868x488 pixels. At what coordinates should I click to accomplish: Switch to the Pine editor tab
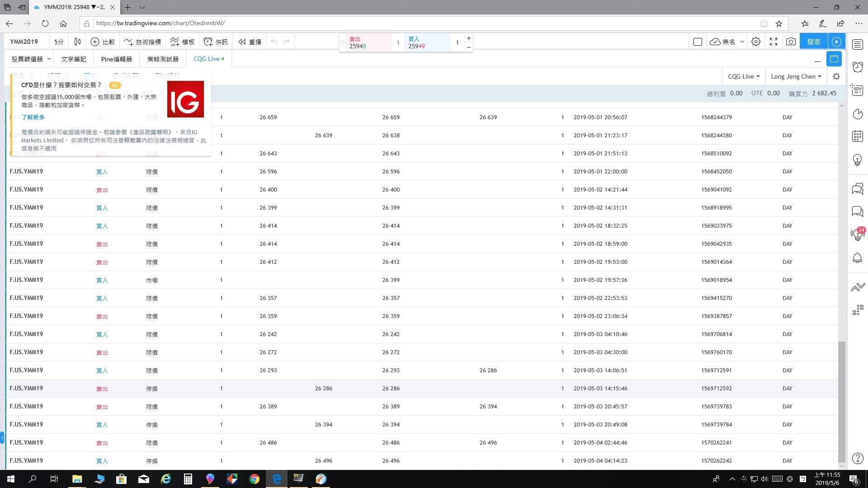point(117,59)
